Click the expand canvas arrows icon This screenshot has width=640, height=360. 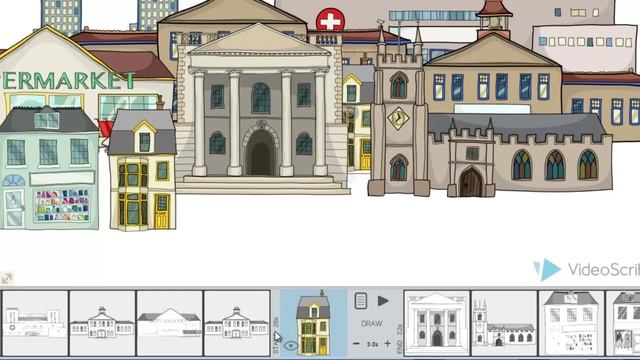click(7, 279)
